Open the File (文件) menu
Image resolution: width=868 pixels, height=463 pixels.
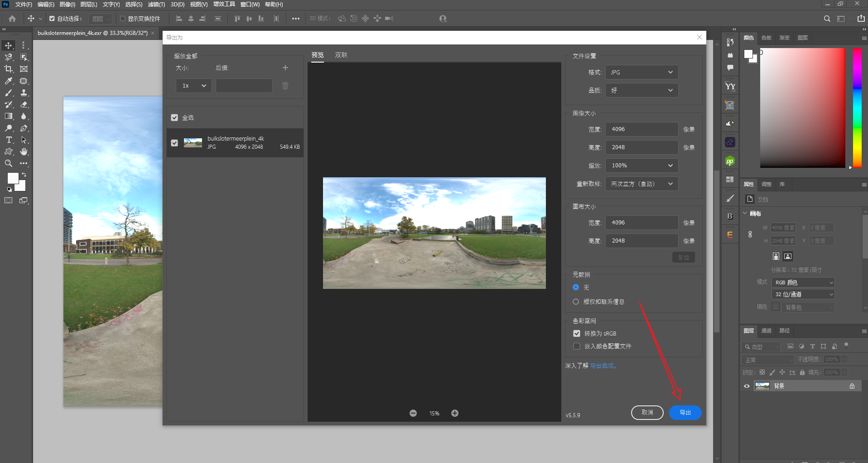tap(23, 5)
